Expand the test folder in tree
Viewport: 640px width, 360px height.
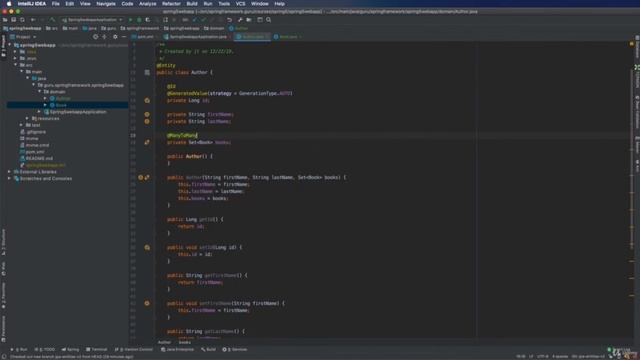click(22, 125)
